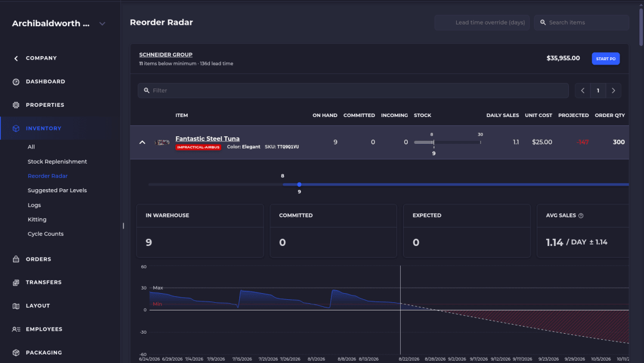Open the Properties menu item
The height and width of the screenshot is (363, 644).
coord(45,105)
